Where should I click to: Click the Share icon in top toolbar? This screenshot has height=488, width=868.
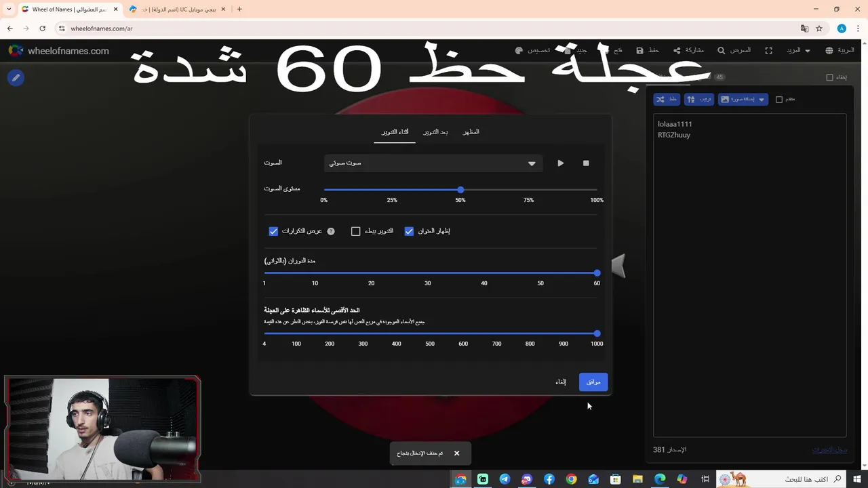[677, 51]
